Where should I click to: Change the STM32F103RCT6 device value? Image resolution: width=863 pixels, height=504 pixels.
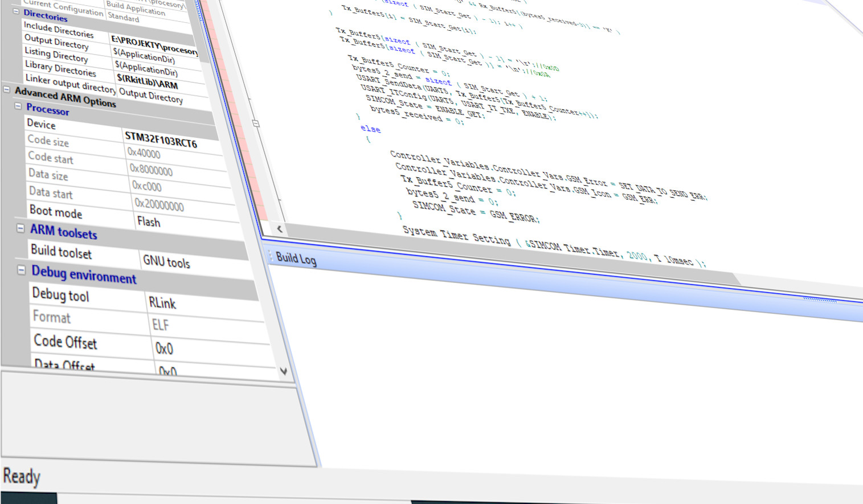pyautogui.click(x=161, y=140)
